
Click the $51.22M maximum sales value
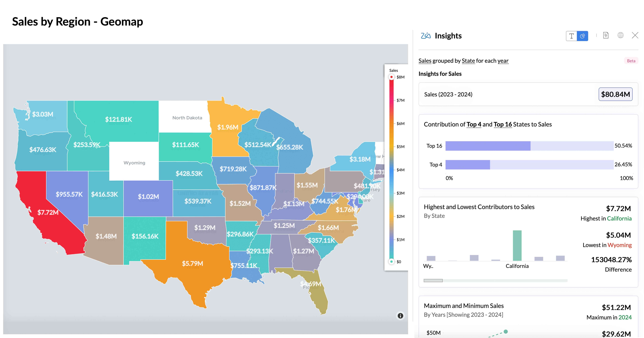click(616, 307)
